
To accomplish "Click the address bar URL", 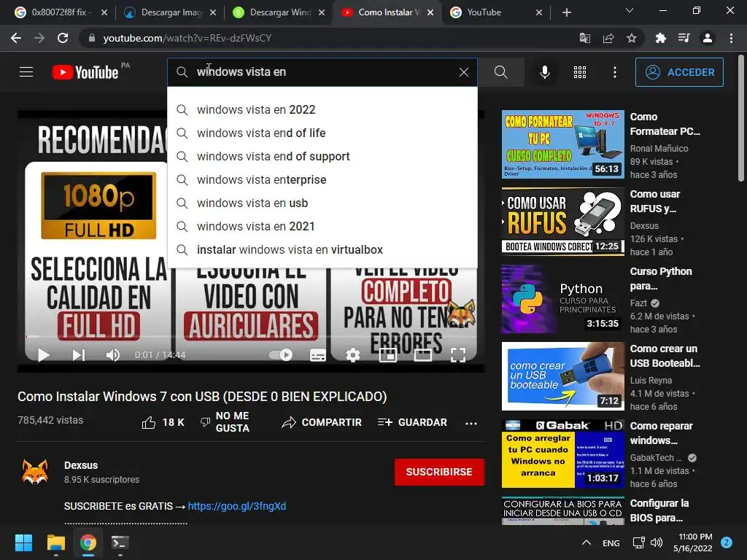I will 187,38.
